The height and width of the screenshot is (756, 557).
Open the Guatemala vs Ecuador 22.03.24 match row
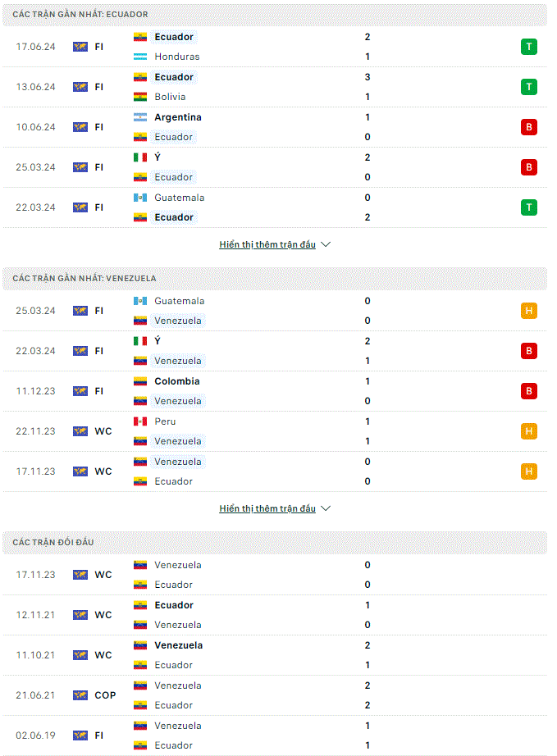coord(275,207)
